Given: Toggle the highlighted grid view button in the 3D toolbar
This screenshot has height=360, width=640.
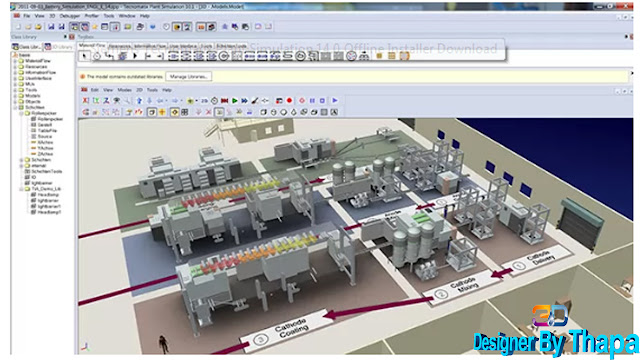Looking at the screenshot, I should [174, 112].
